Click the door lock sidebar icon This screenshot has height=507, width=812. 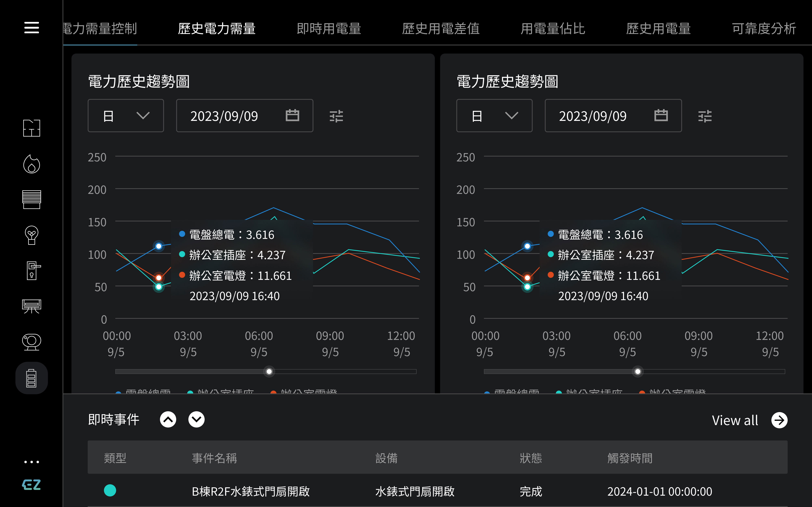(32, 271)
